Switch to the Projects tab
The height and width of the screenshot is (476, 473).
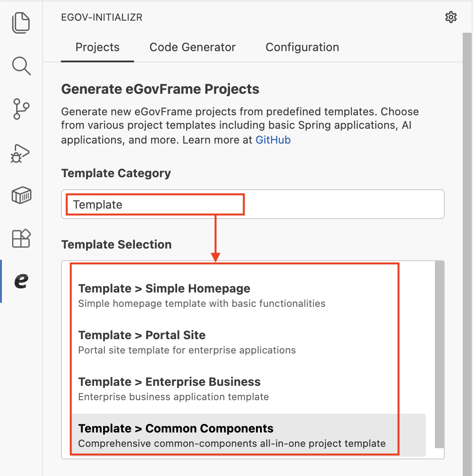97,47
